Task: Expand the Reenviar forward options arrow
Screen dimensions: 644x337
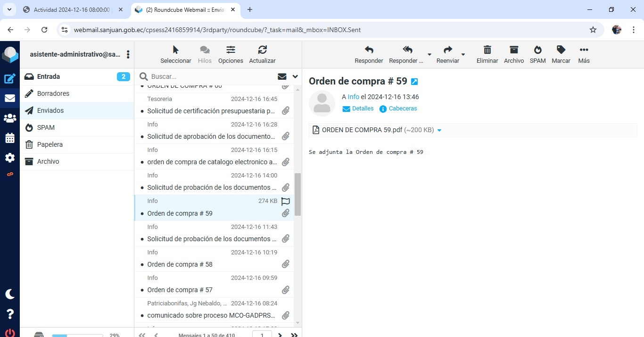Action: pyautogui.click(x=463, y=55)
